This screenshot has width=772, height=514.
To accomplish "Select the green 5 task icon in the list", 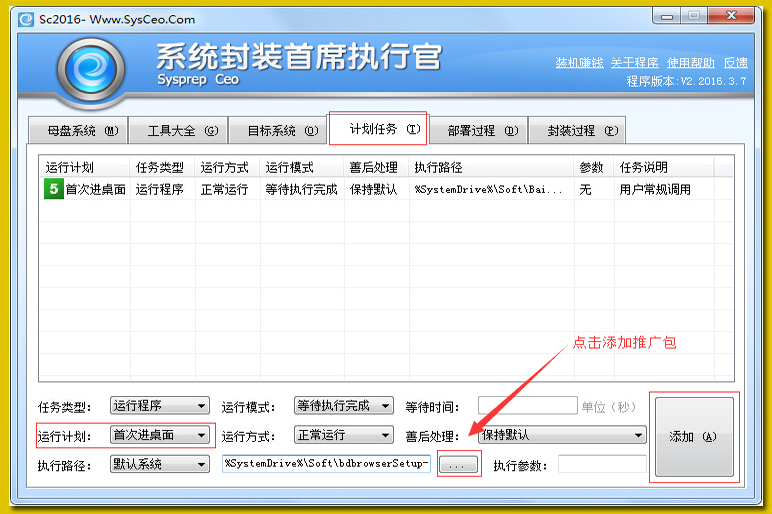I will pos(54,189).
